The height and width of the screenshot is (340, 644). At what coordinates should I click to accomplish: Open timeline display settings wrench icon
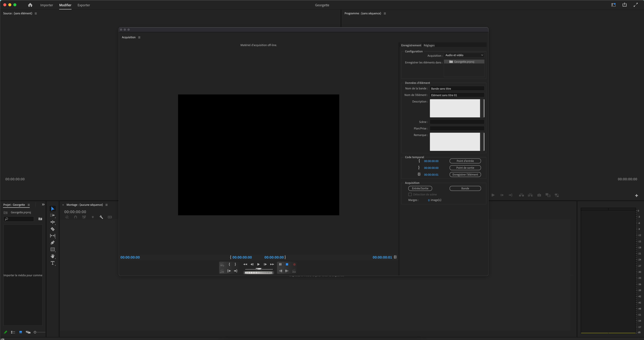(101, 217)
